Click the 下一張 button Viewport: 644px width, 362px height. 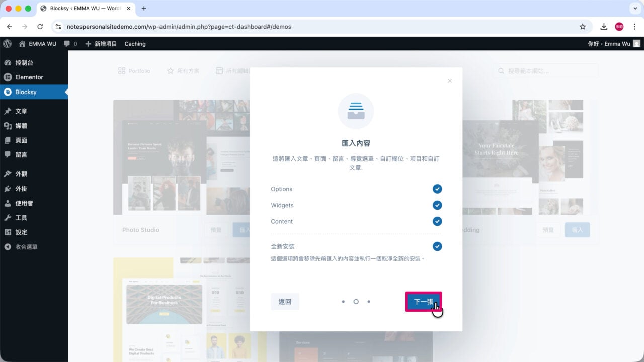423,302
